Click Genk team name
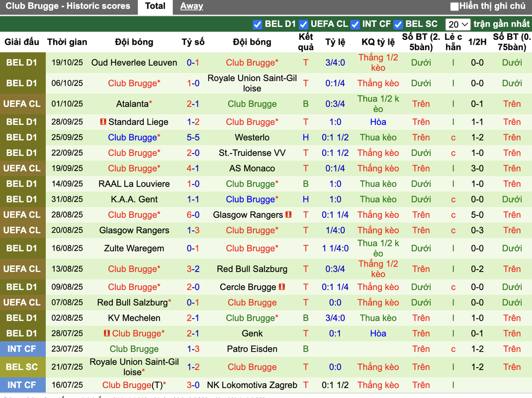Image resolution: width=532 pixels, height=398 pixels. click(252, 333)
